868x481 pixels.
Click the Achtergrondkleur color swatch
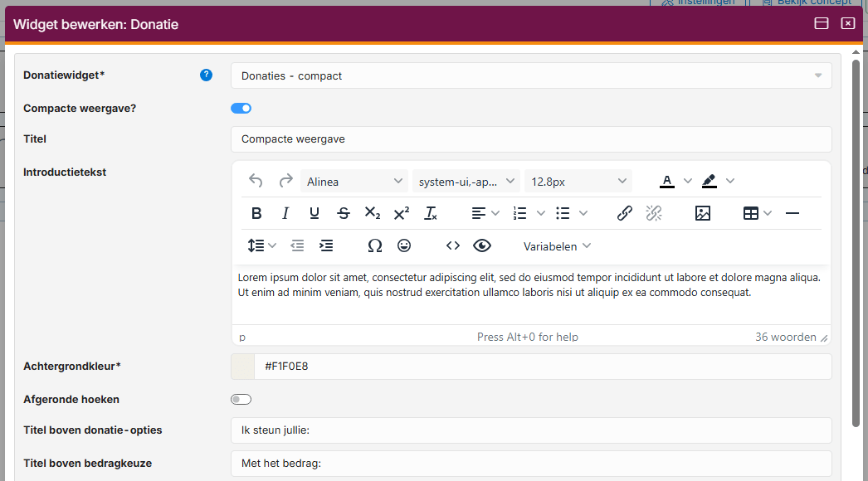coord(242,367)
